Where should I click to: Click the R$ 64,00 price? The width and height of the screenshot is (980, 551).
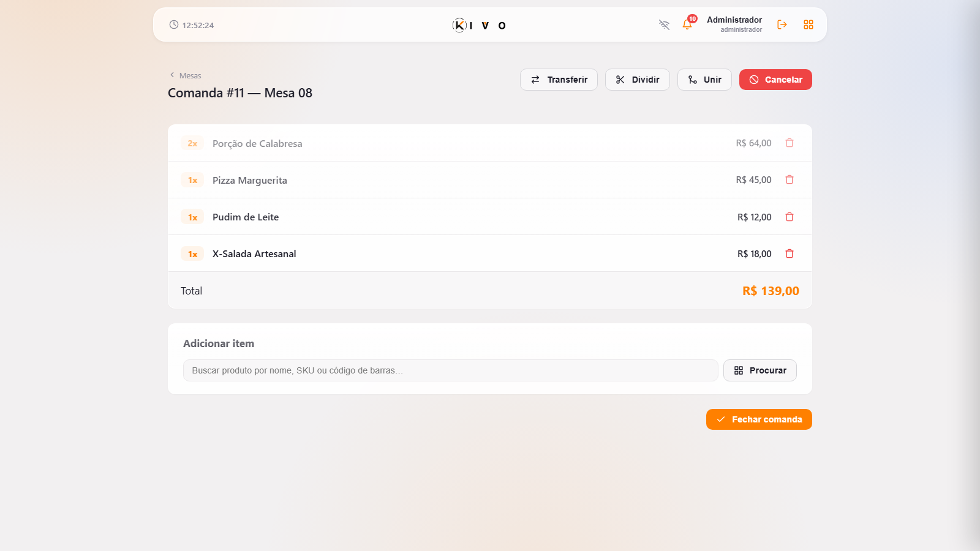(753, 143)
